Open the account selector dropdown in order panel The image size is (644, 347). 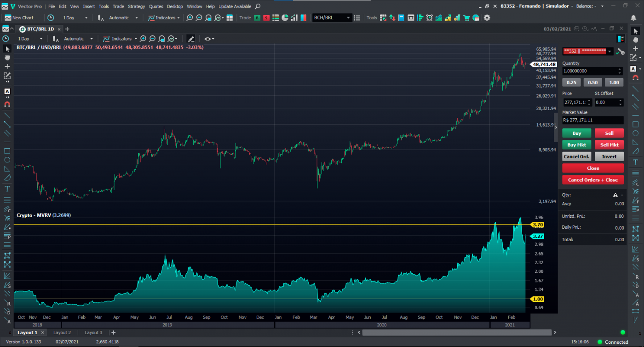click(610, 51)
